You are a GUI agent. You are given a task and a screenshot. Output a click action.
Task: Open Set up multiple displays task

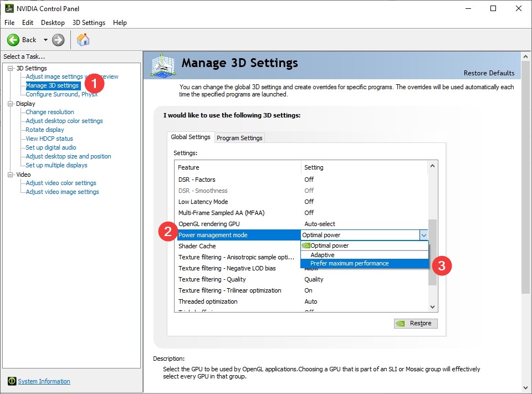[57, 165]
